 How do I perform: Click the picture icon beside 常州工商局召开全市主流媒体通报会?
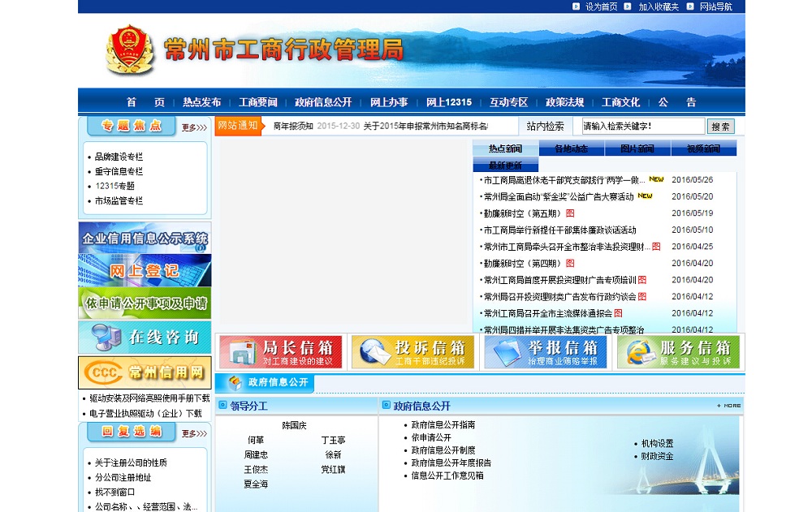point(618,313)
